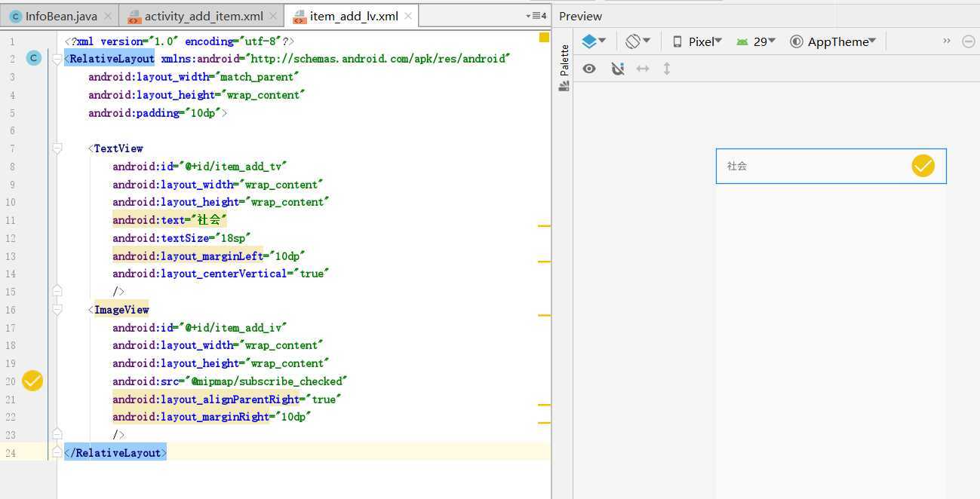Click the warning stripe beside line 11
The height and width of the screenshot is (499, 980).
[544, 225]
